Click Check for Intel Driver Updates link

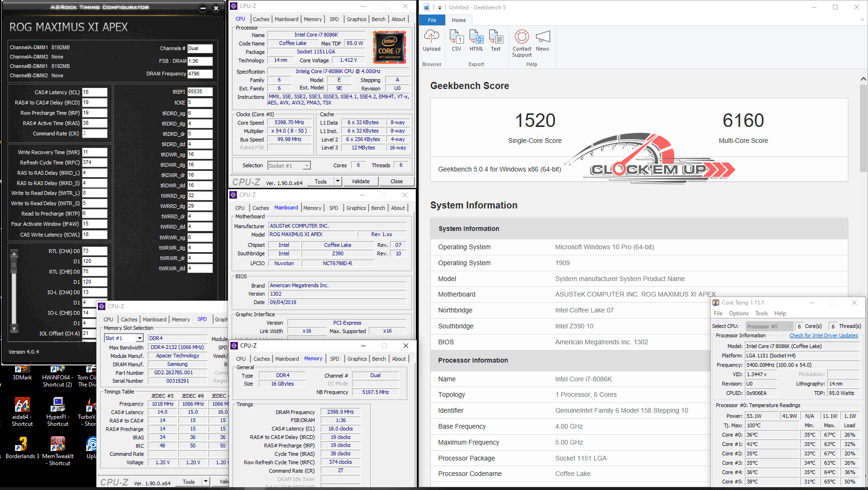point(824,335)
